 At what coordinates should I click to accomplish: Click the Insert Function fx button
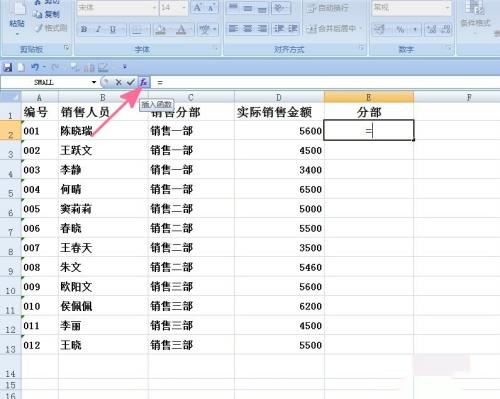point(144,82)
